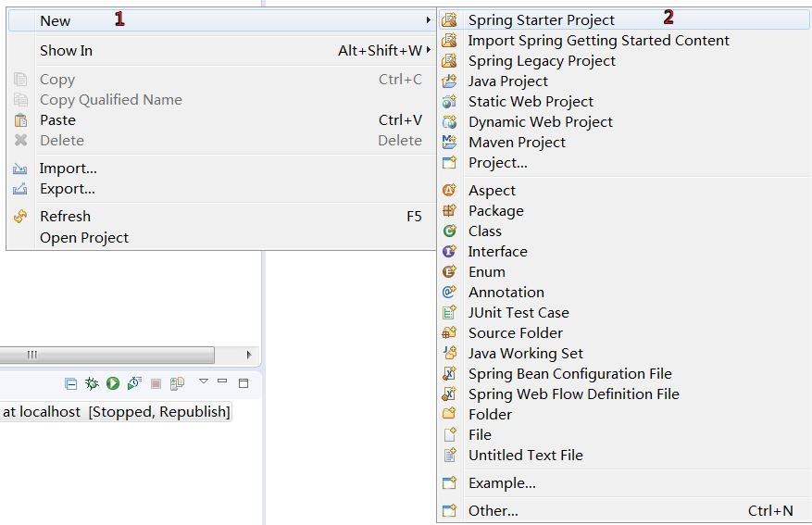Expand the Show In submenu arrow
812x525 pixels.
[x=429, y=50]
